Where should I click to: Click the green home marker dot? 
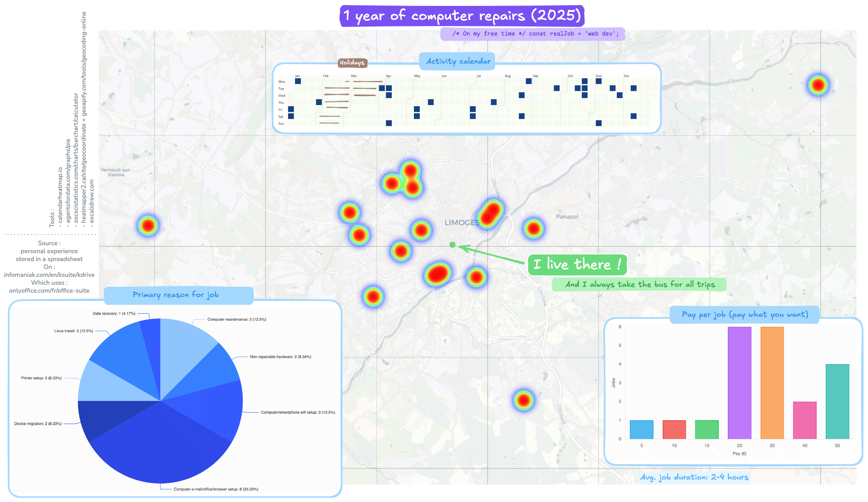click(453, 245)
